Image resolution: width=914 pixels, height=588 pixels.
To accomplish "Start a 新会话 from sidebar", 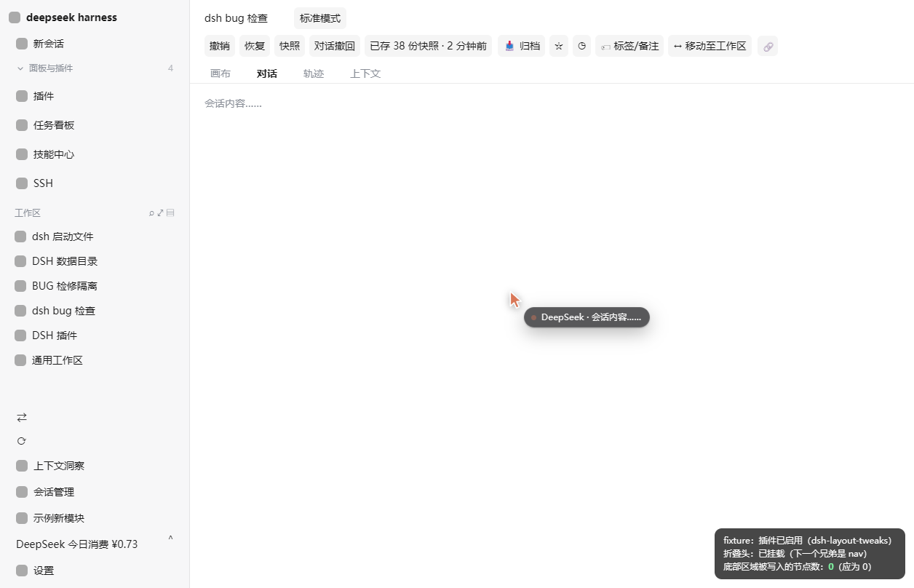I will pos(95,44).
